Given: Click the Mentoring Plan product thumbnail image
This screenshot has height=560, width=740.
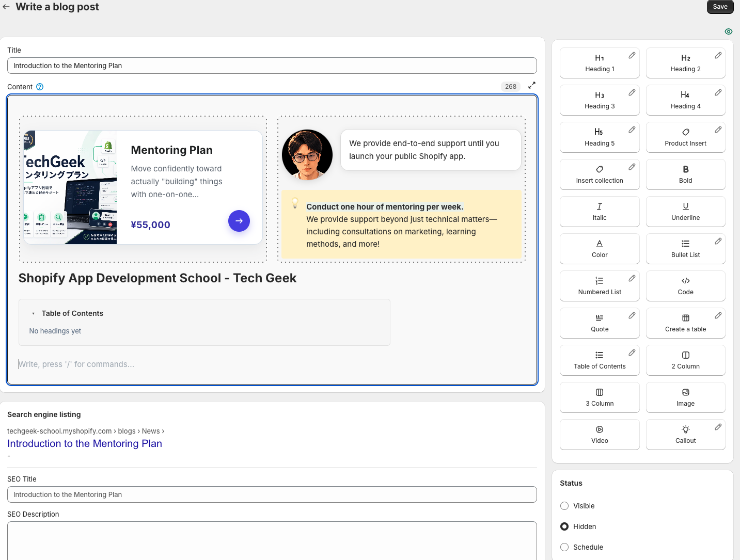Looking at the screenshot, I should pos(70,187).
